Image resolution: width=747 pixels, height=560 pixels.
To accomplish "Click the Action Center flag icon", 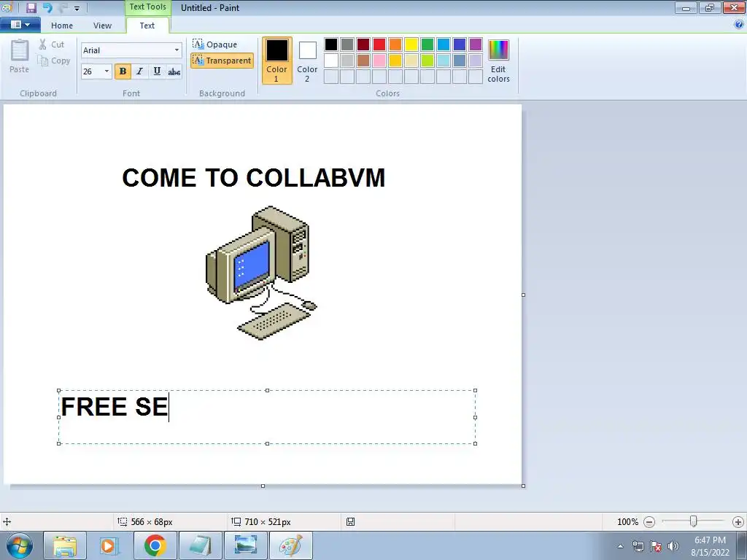I will (x=656, y=546).
